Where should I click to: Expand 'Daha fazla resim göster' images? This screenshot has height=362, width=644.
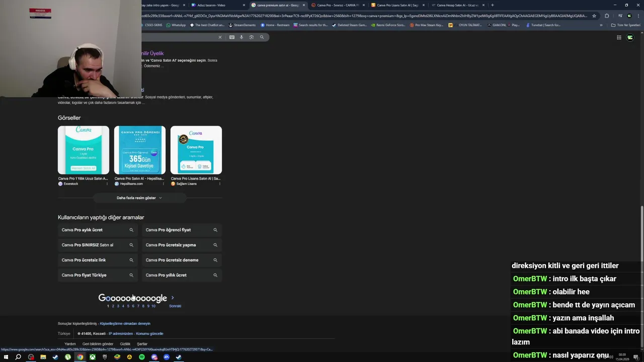(139, 198)
